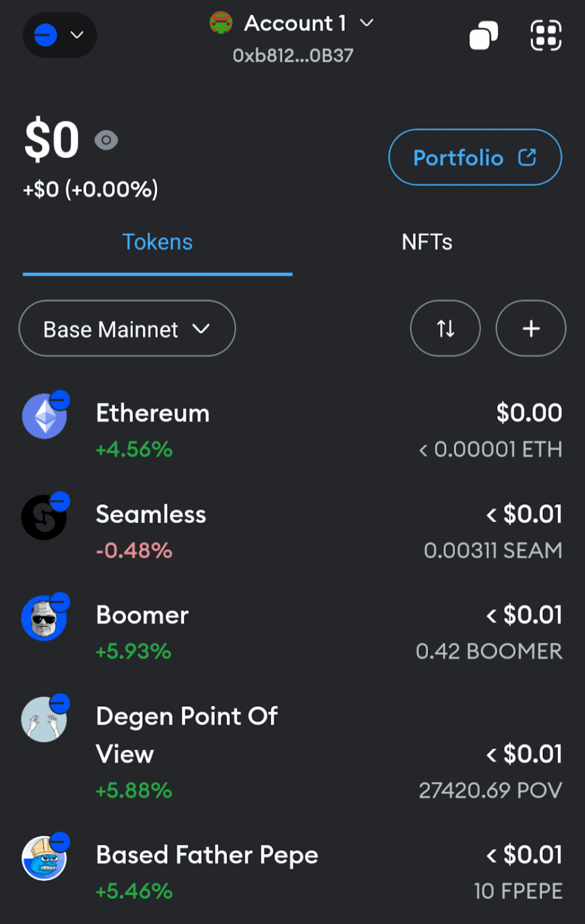Open Boomer token details by name
The image size is (585, 924).
coord(143,615)
